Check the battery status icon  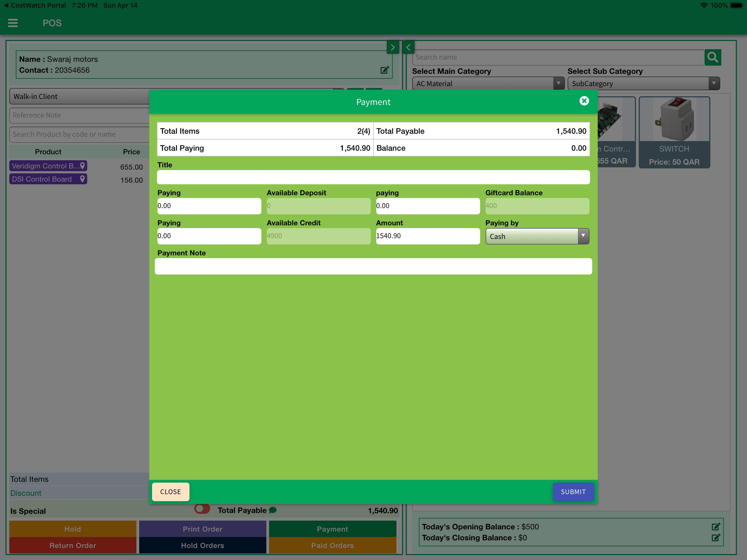pyautogui.click(x=737, y=5)
